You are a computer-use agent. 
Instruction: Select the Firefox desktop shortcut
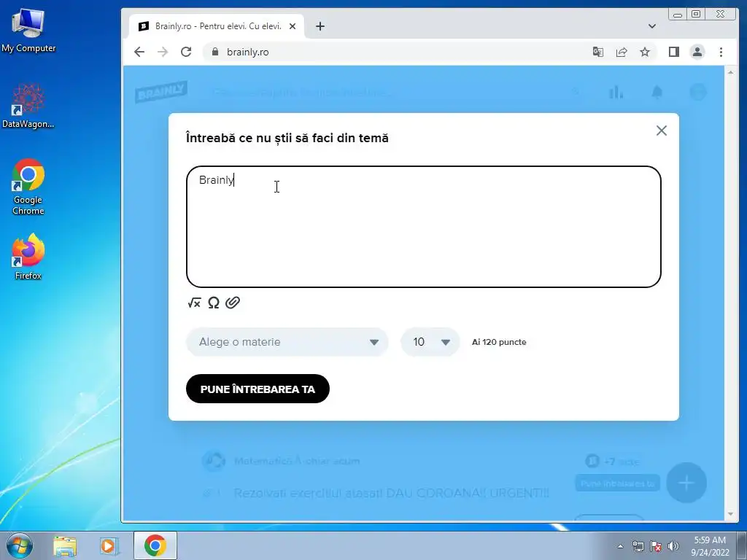[28, 257]
